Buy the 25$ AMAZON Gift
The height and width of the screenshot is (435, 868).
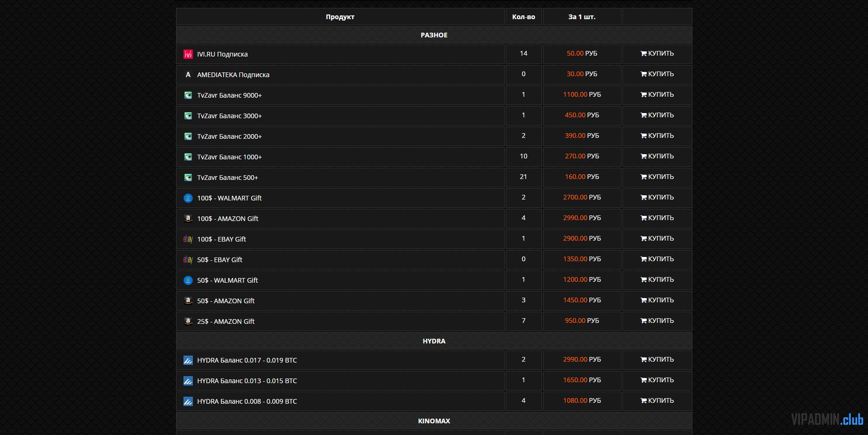pyautogui.click(x=657, y=321)
